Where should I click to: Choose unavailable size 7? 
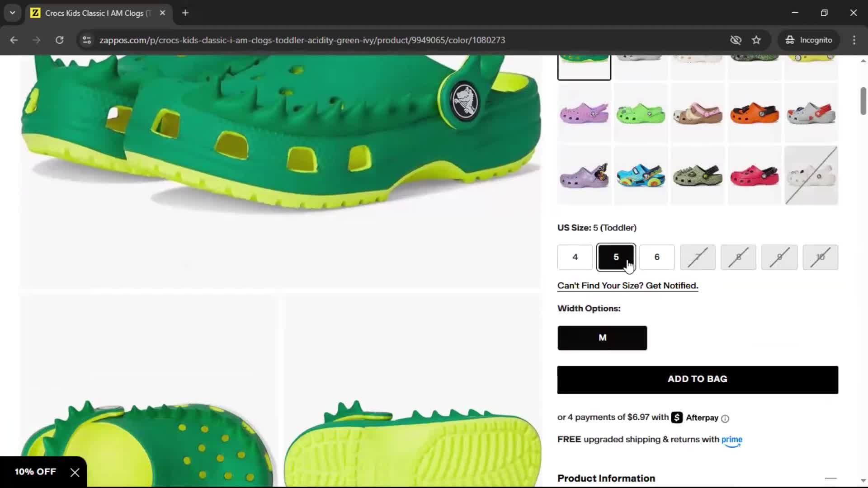[x=698, y=257]
